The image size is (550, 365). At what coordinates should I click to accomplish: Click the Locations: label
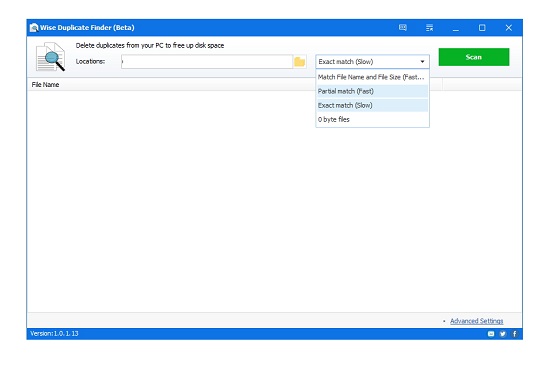click(90, 61)
